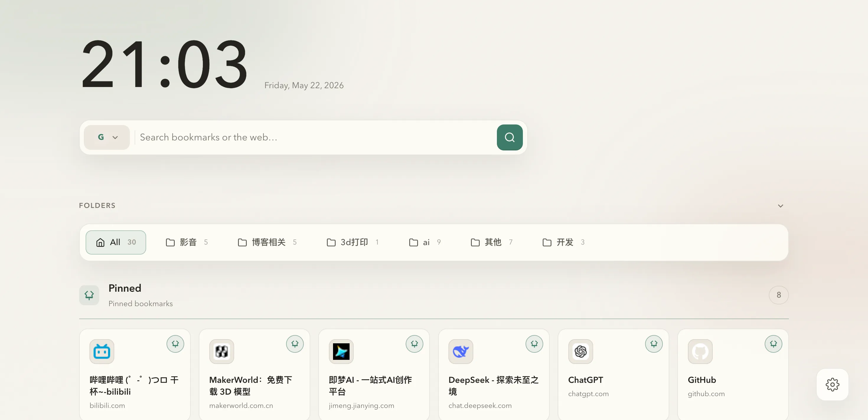Image resolution: width=868 pixels, height=420 pixels.
Task: Click the MakerWorld favicon
Action: tap(221, 351)
